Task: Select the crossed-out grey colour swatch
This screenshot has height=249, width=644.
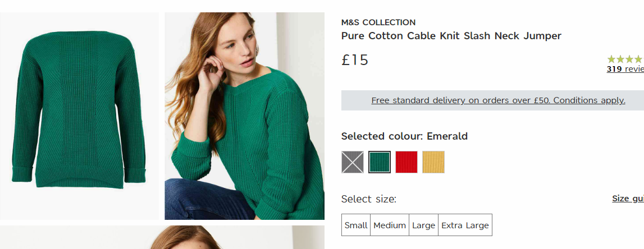Action: click(x=353, y=162)
